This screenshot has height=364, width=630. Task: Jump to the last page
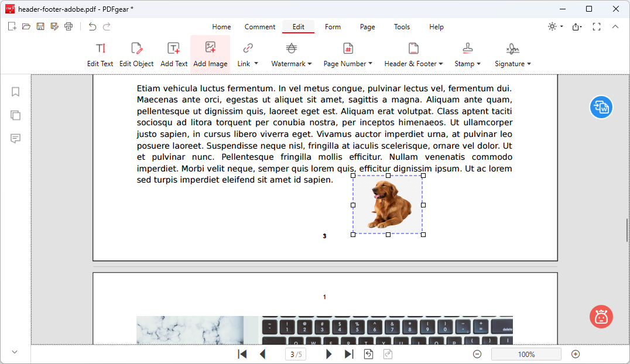349,354
